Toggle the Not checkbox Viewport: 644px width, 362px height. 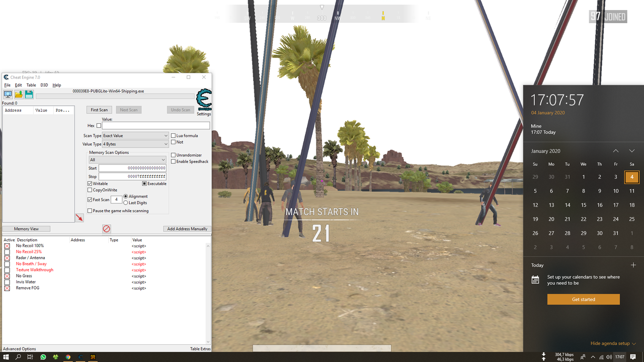point(174,142)
